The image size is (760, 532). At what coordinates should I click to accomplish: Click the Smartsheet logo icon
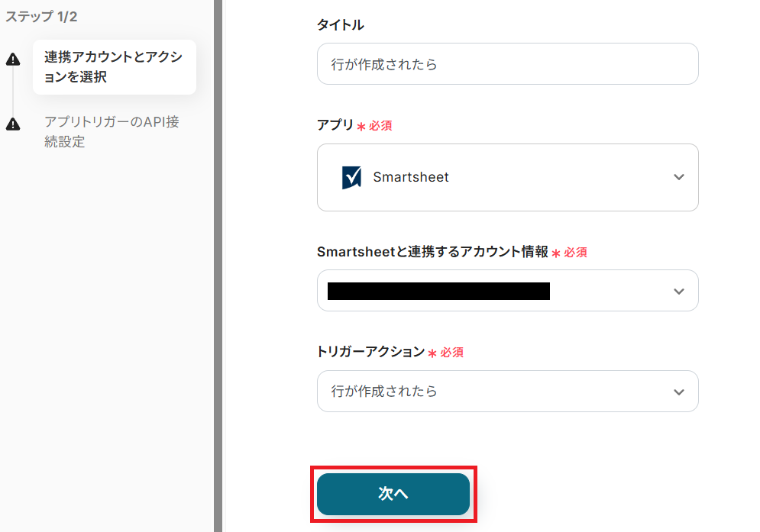click(351, 177)
